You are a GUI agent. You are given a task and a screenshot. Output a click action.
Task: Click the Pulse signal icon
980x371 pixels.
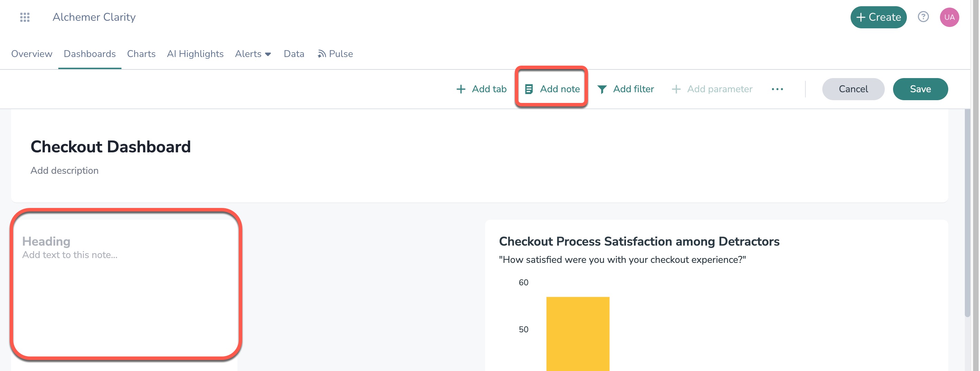point(322,54)
